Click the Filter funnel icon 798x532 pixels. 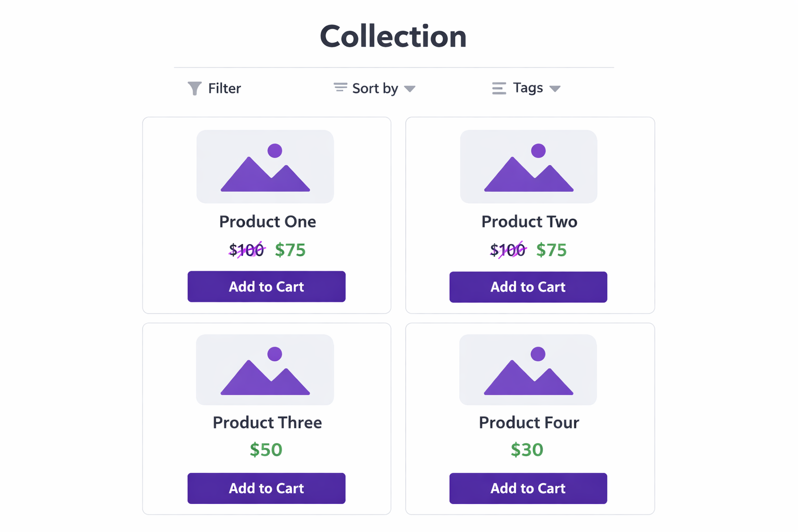tap(194, 88)
